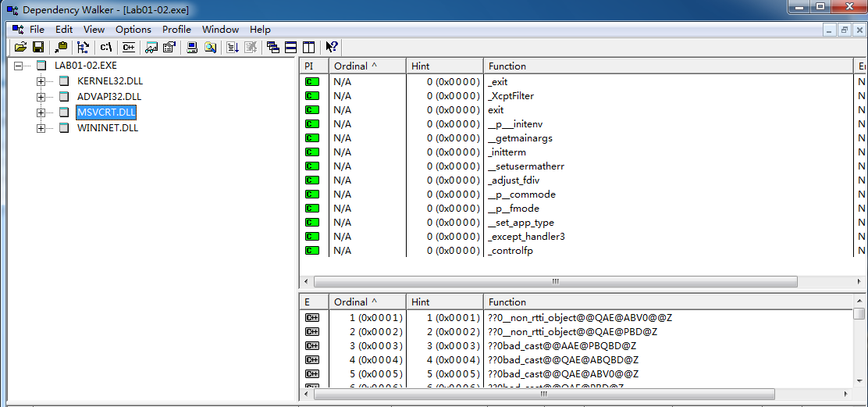Image resolution: width=868 pixels, height=407 pixels.
Task: Select the __set_app_type import function
Action: tap(521, 223)
